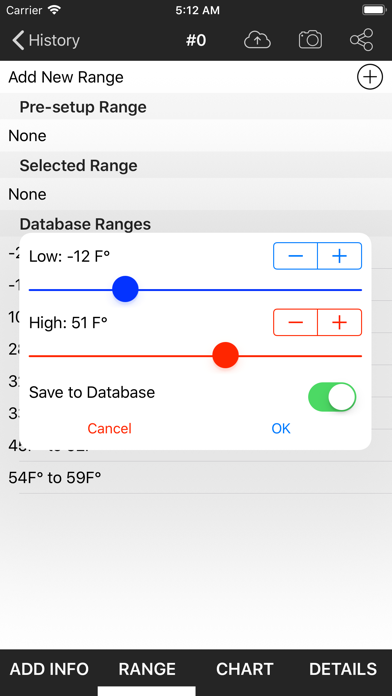Screen dimensions: 392x696
Task: Increase High value with the red plus
Action: click(x=340, y=323)
